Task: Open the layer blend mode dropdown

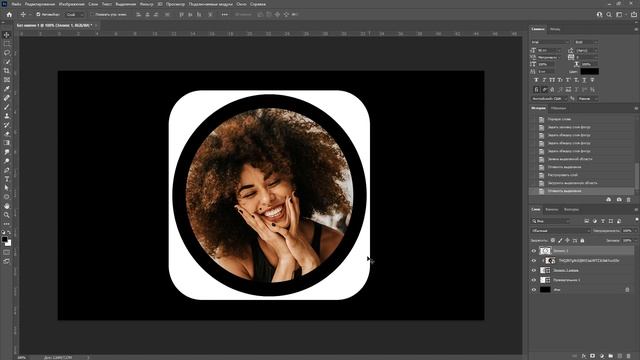Action: 561,231
